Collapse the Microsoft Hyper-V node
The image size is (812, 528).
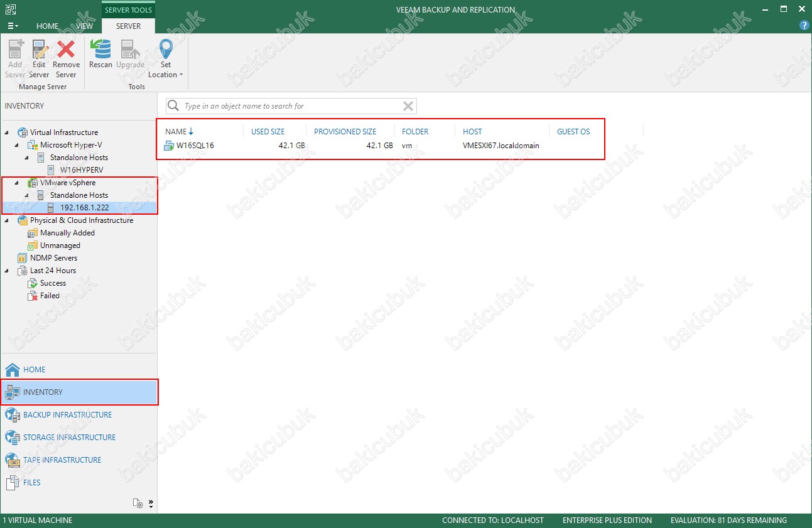(x=18, y=145)
